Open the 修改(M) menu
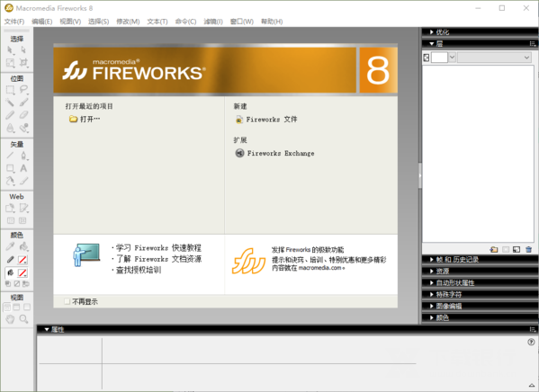539x392 pixels. click(x=128, y=22)
